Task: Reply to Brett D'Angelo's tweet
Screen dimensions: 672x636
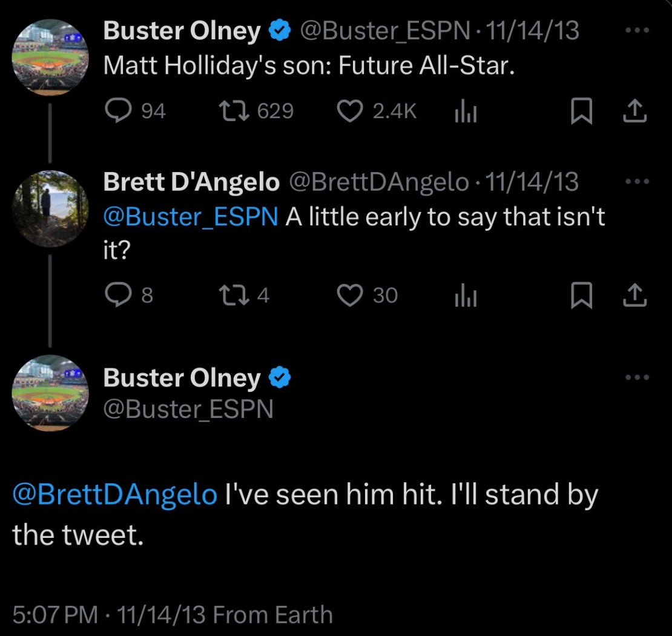Action: (x=116, y=295)
